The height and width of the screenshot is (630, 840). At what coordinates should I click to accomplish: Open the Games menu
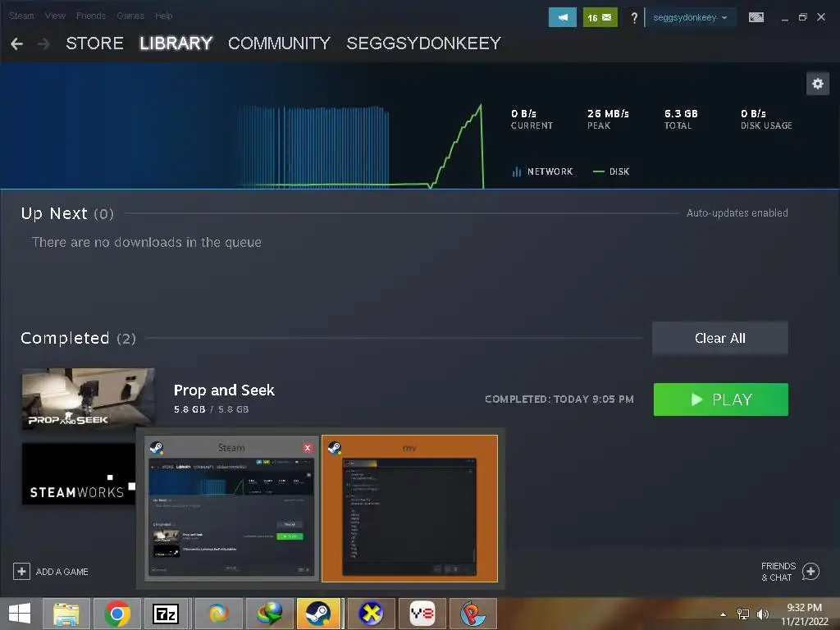[x=130, y=16]
